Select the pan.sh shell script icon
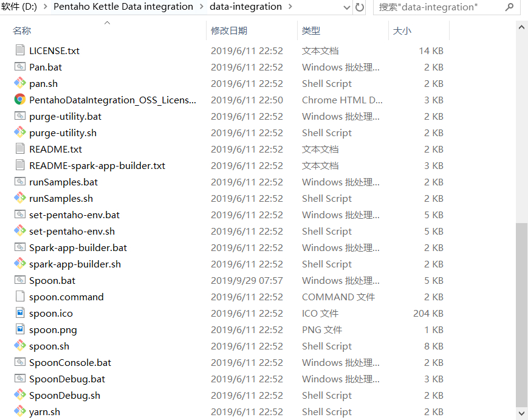528x420 pixels. 19,84
